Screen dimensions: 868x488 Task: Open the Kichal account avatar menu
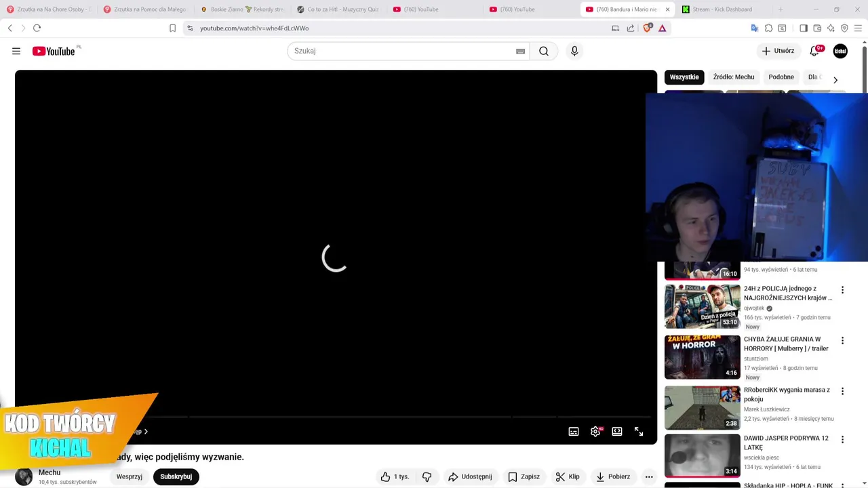(x=840, y=51)
